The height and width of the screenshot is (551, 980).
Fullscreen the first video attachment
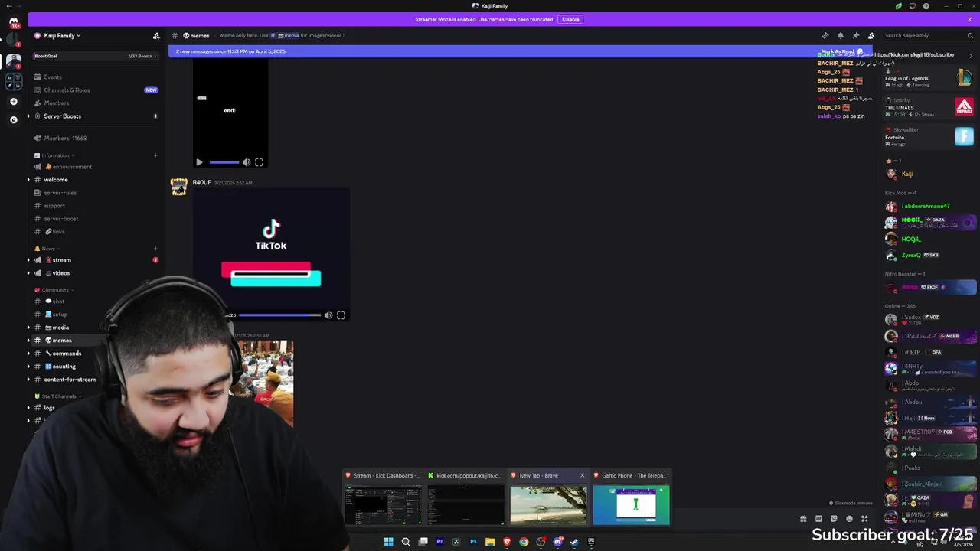tap(259, 162)
